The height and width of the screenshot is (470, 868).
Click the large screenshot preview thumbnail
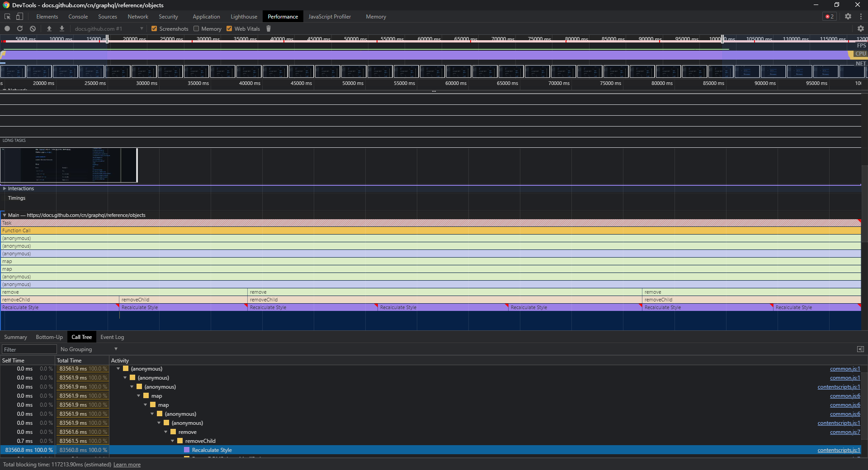coord(69,165)
